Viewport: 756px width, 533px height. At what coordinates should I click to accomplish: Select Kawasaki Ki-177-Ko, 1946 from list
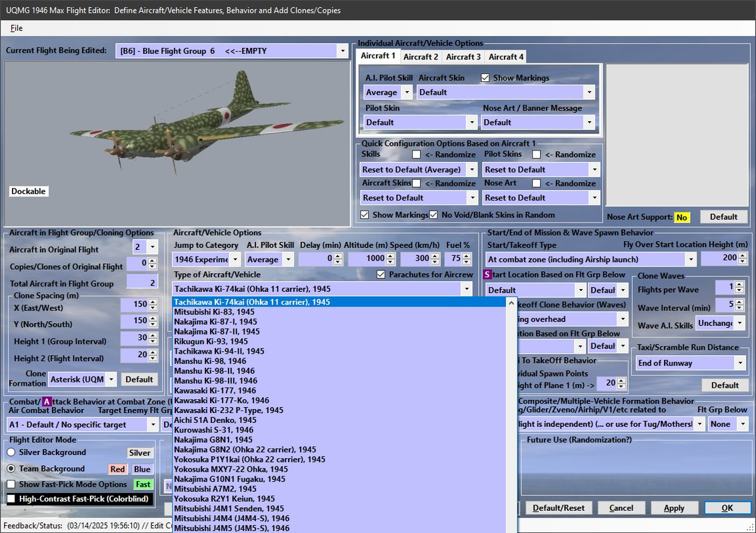click(339, 400)
